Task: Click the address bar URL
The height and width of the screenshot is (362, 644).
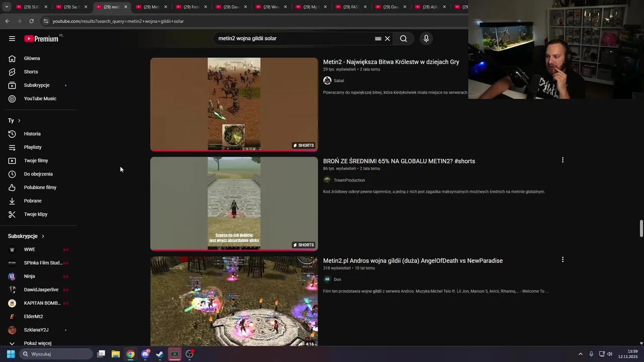Action: pos(118,21)
